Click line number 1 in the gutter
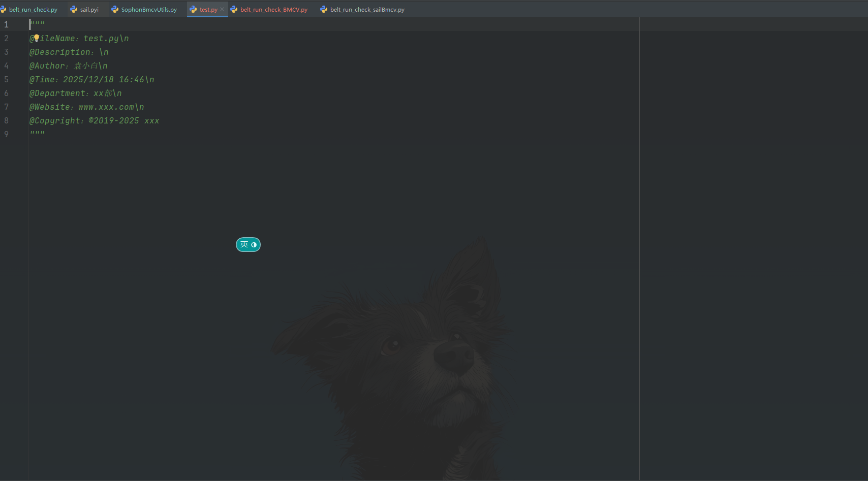Screen dimensions: 868x481 [x=6, y=24]
